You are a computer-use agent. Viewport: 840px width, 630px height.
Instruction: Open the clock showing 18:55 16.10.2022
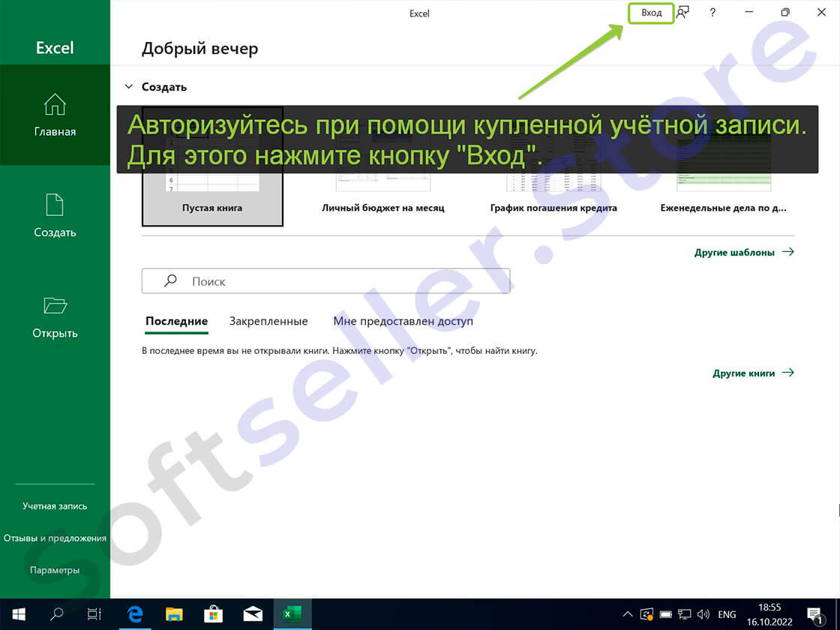coord(769,614)
